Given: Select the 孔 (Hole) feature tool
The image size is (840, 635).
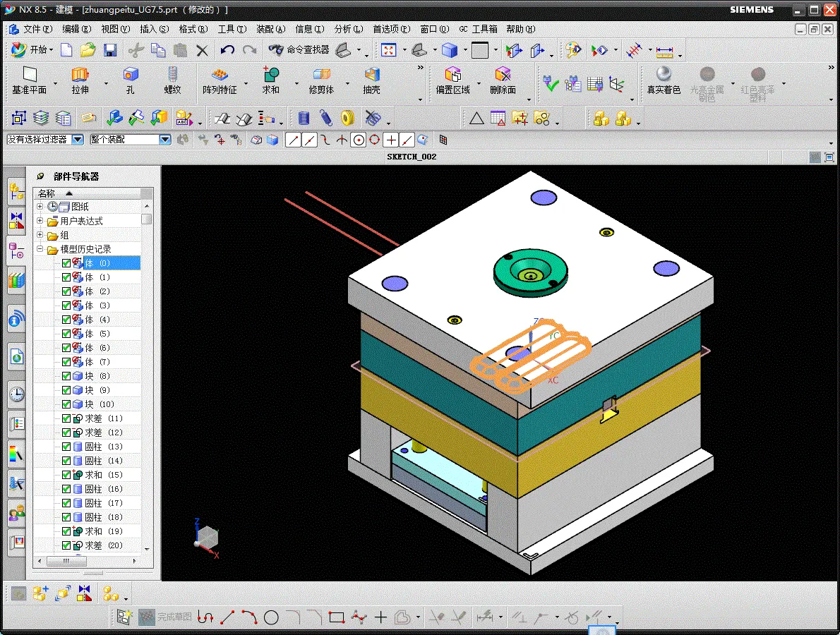Looking at the screenshot, I should [x=130, y=75].
